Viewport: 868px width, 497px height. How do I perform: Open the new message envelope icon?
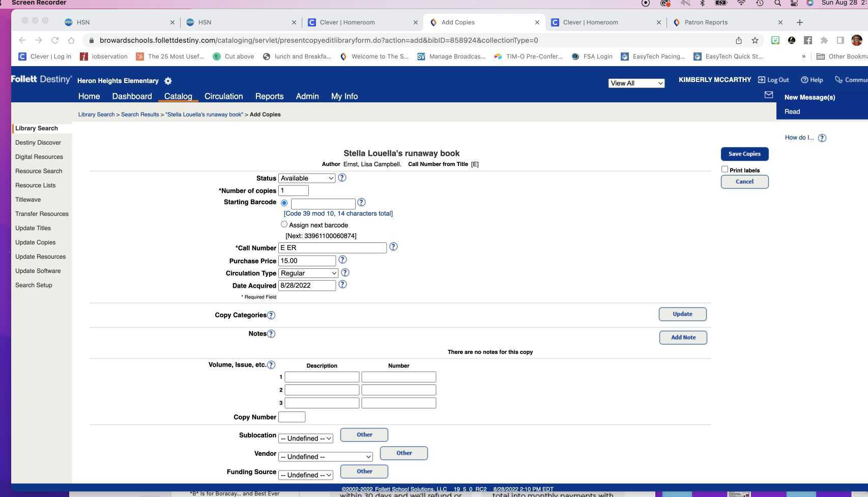[x=768, y=95]
